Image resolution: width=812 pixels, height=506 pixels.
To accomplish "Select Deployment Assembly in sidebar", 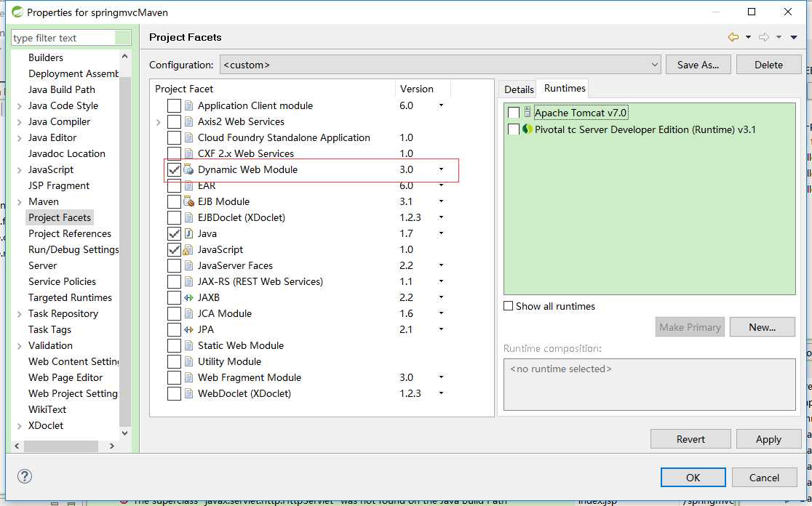I will (73, 73).
